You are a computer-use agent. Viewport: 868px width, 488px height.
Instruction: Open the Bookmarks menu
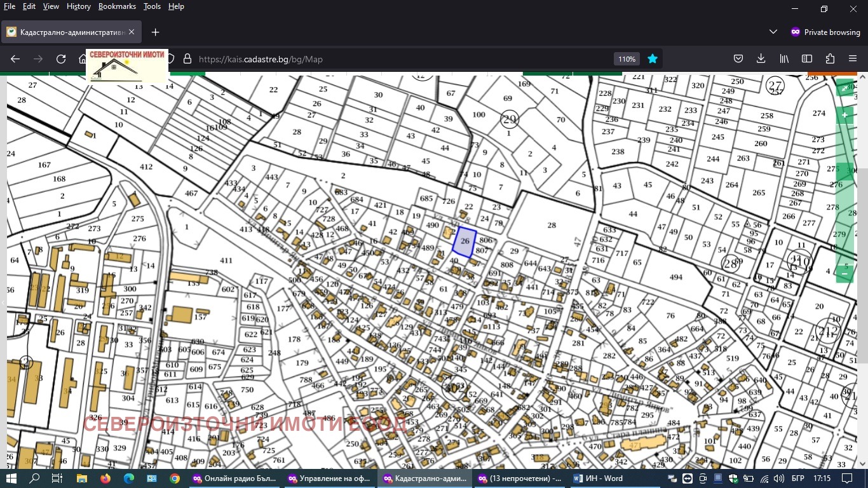[x=117, y=6]
